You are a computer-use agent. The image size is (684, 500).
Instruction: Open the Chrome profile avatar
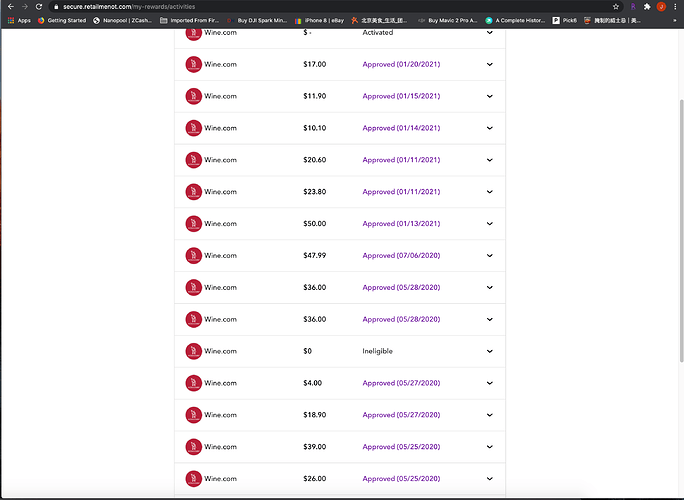[x=660, y=7]
